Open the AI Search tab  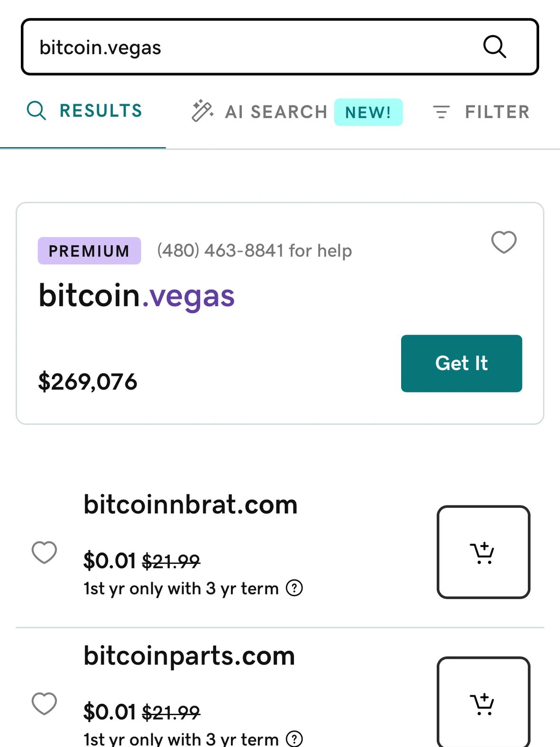click(276, 112)
